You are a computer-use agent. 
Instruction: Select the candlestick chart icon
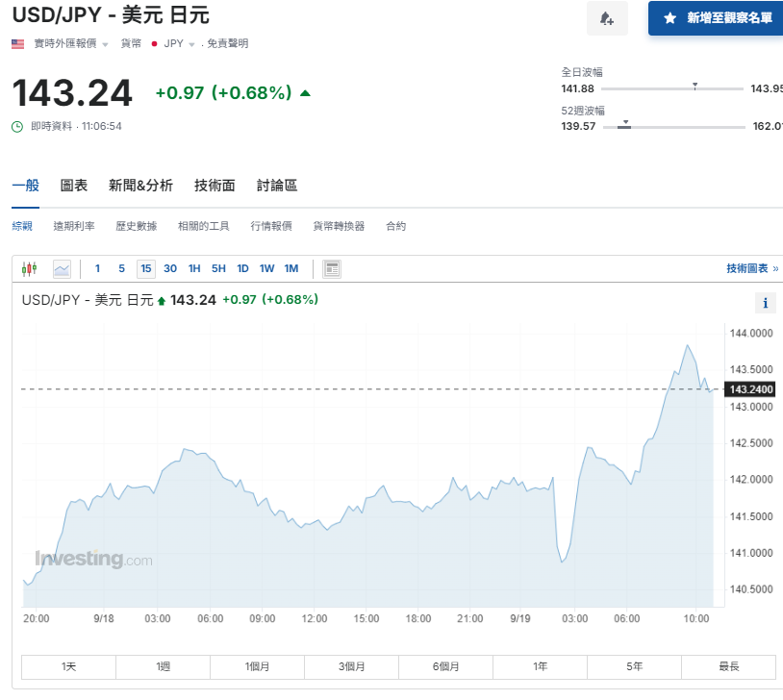pos(29,268)
